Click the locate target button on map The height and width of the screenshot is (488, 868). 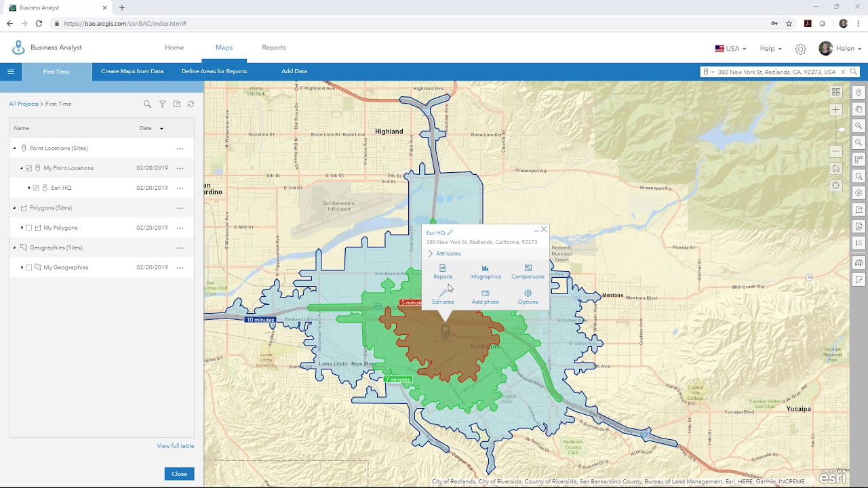836,186
